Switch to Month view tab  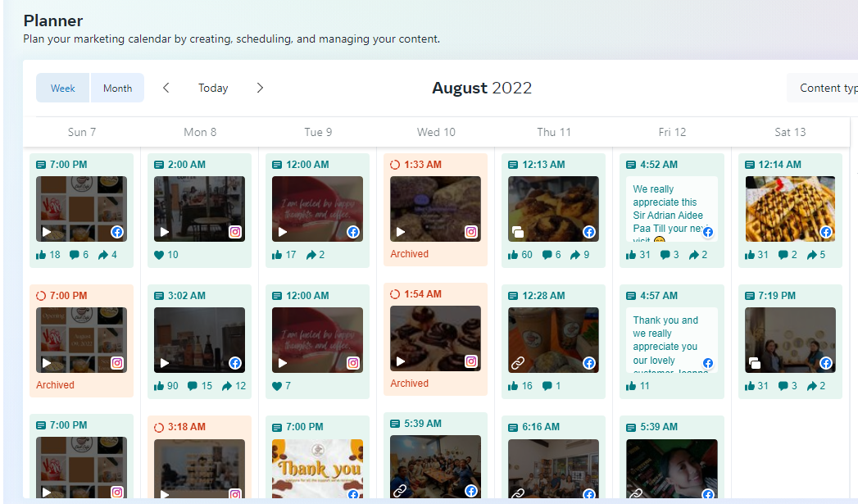pyautogui.click(x=118, y=89)
